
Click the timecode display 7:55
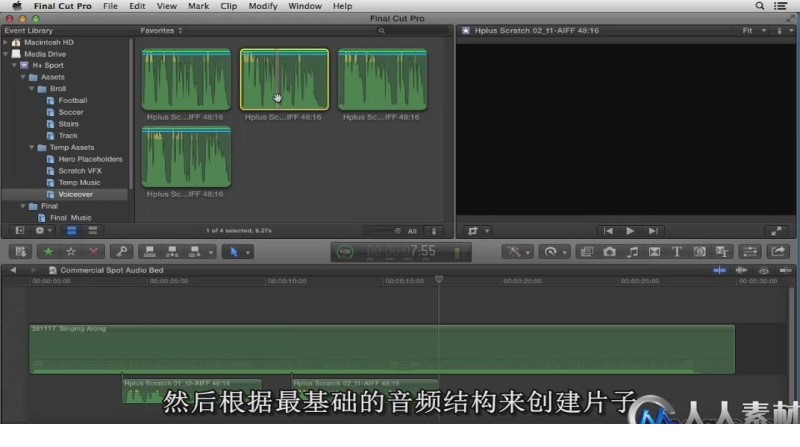coord(401,251)
